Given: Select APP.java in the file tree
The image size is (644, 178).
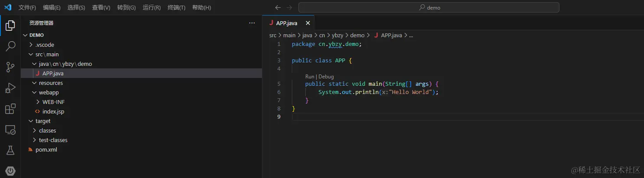Looking at the screenshot, I should click(141, 73).
